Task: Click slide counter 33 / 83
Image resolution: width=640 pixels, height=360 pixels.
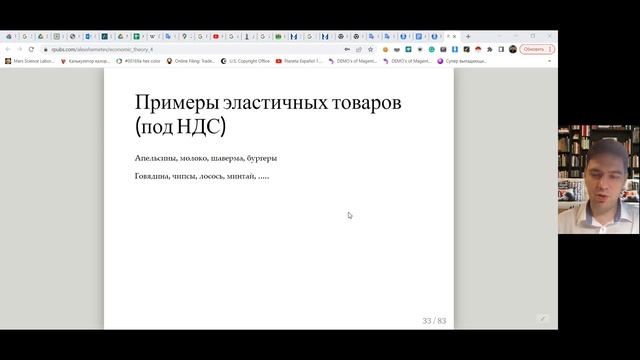Action: 434,321
